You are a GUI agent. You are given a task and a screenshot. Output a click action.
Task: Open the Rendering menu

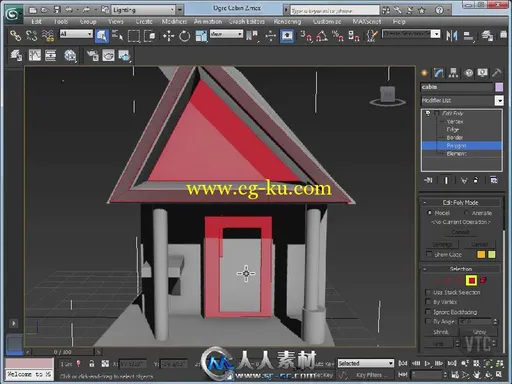tap(287, 22)
